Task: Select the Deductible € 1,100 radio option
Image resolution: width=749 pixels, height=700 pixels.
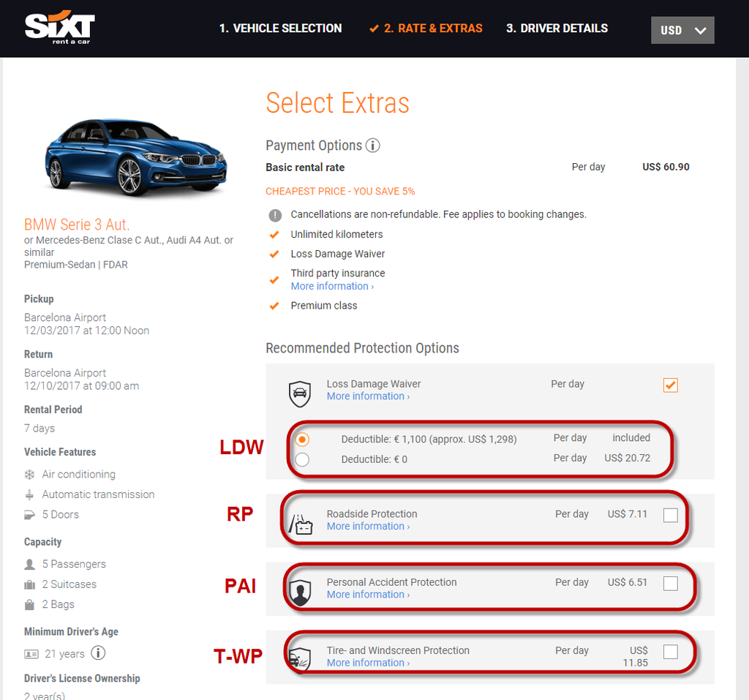Action: pos(302,439)
